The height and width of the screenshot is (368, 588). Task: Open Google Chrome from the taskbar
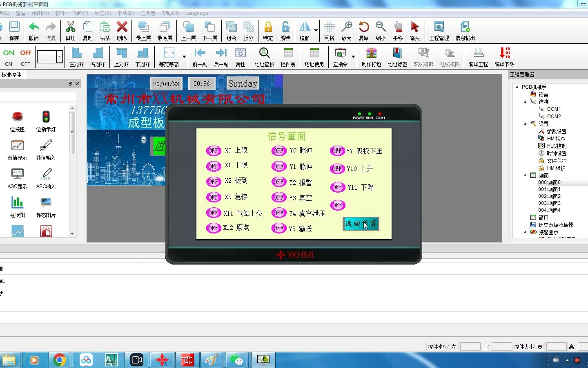pyautogui.click(x=60, y=360)
